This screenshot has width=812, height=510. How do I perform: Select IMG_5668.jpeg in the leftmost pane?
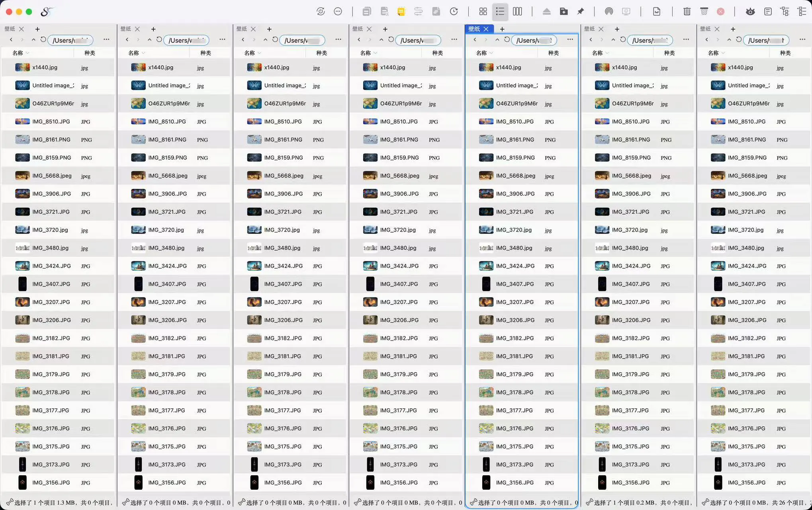click(58, 176)
